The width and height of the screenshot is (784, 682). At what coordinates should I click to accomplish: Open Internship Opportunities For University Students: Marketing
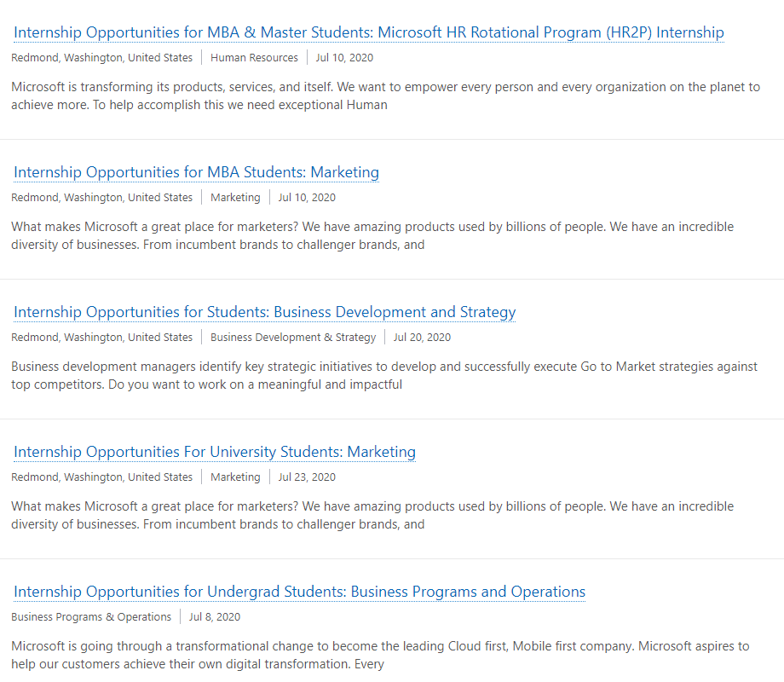pyautogui.click(x=215, y=452)
